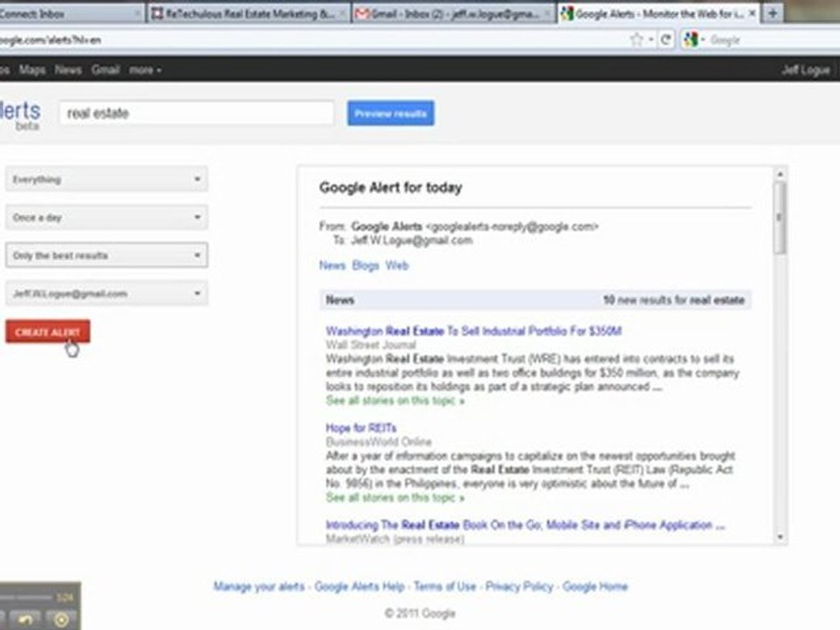Viewport: 840px width, 630px height.
Task: Switch to ReTechulous Real Estate Marketing tab
Action: click(247, 14)
